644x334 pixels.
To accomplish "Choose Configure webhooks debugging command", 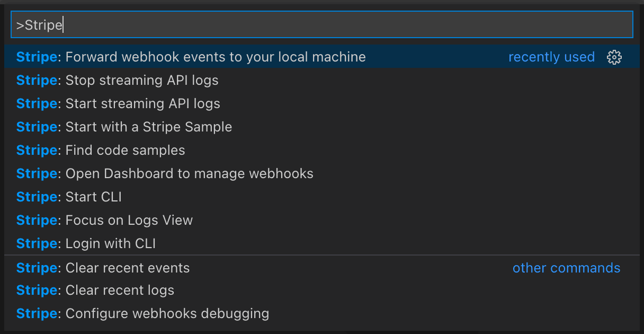I will 322,313.
